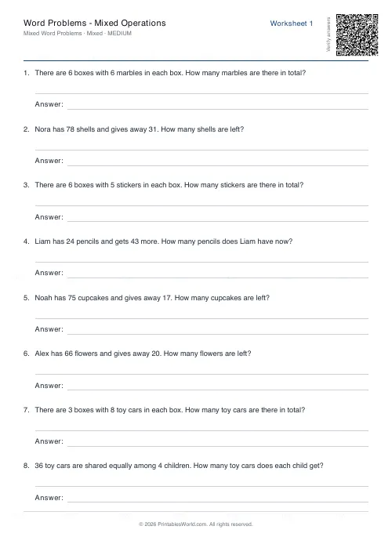Screen dimensions: 392x555
Task: Click the Verify answers vertical label
Action: [328, 34]
